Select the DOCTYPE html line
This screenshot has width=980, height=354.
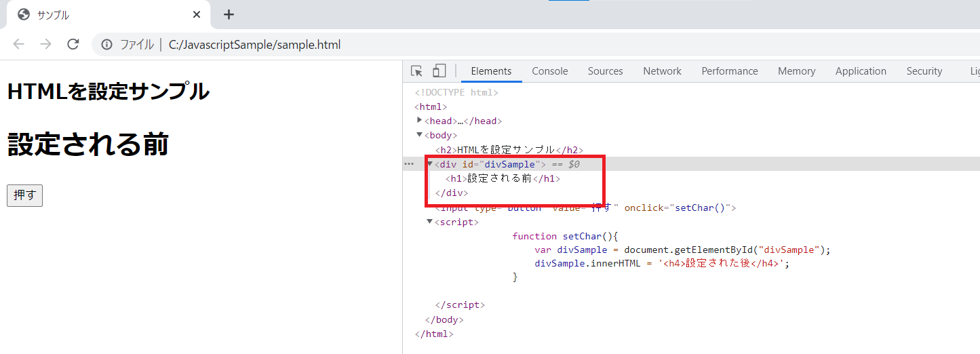point(456,93)
